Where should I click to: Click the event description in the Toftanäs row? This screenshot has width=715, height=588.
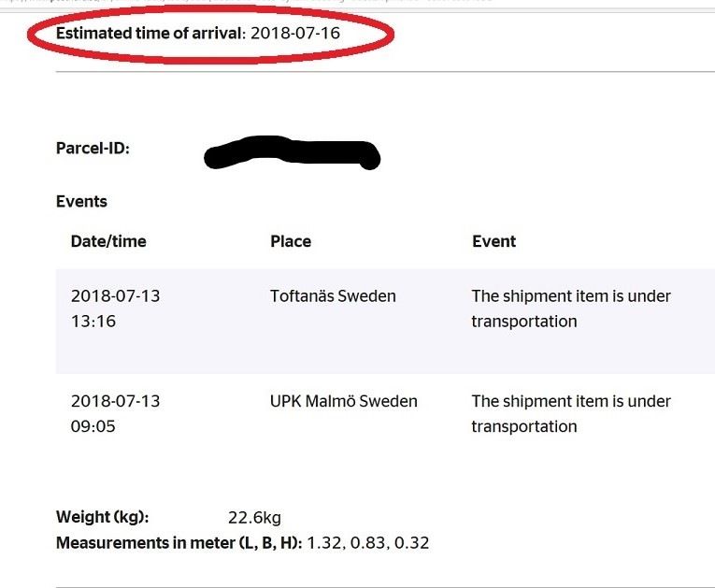(571, 308)
